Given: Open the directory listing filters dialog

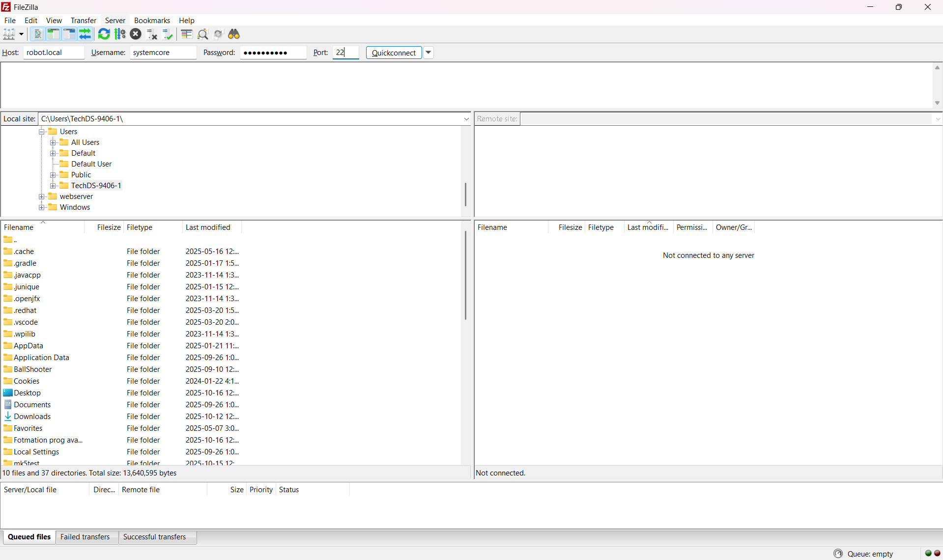Looking at the screenshot, I should [x=186, y=34].
